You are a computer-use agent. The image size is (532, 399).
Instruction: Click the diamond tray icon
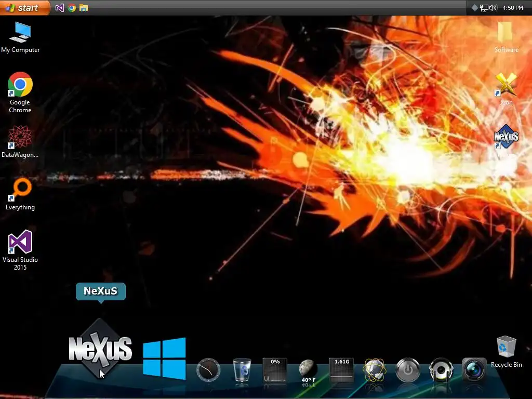coord(475,8)
